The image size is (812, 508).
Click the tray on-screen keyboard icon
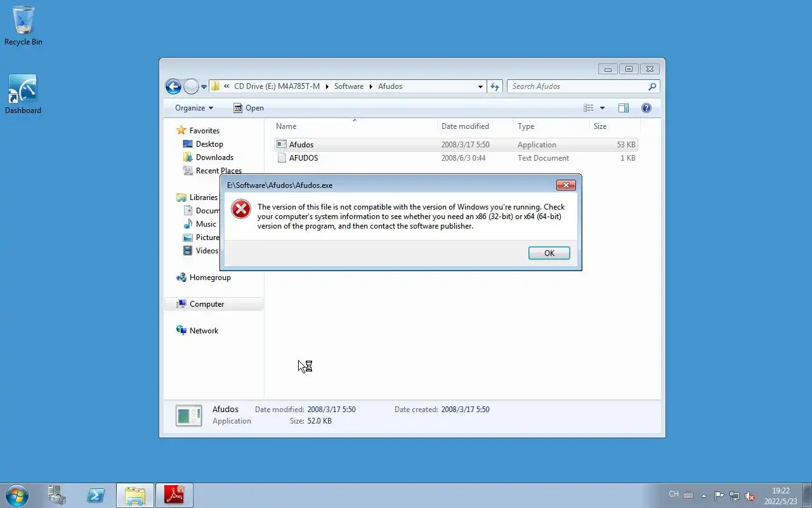[x=688, y=496]
